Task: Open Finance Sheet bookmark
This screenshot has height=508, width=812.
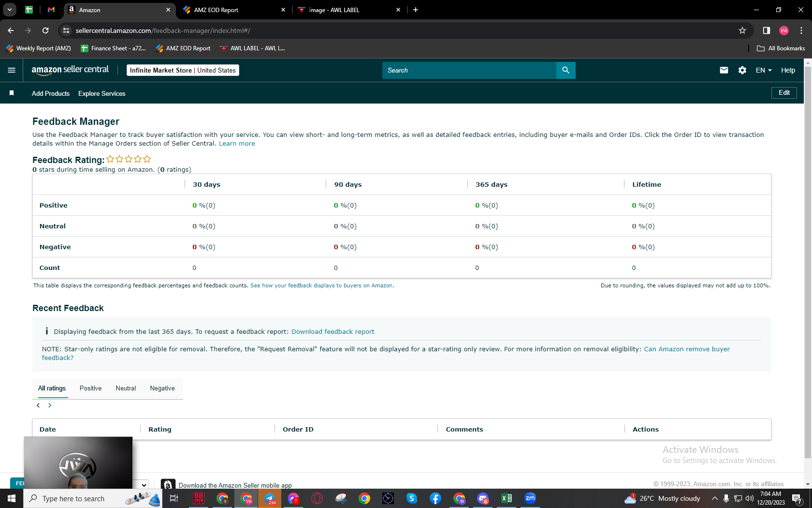Action: click(113, 48)
